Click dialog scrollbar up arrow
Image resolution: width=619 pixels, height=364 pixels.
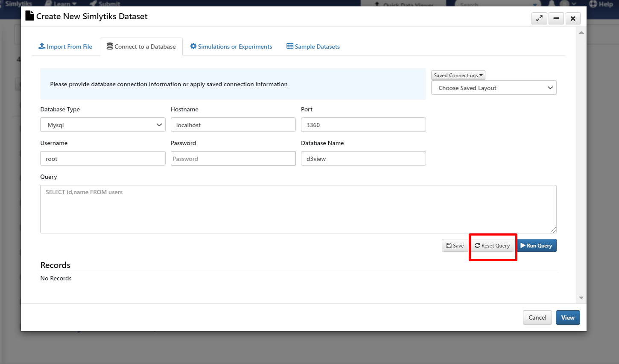581,33
